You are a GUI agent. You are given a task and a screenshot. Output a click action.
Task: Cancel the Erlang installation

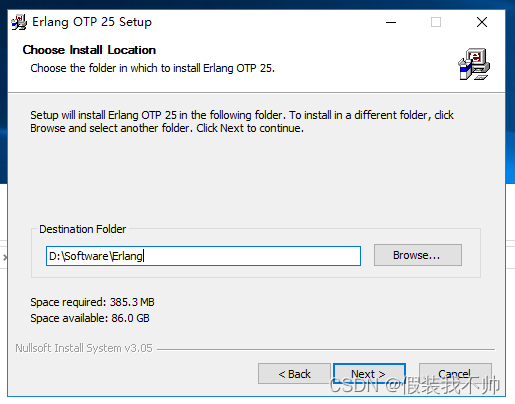coord(455,374)
